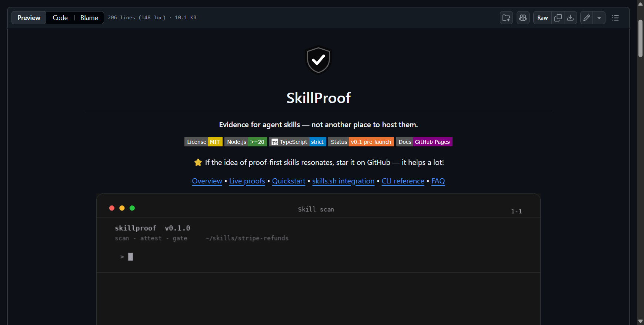644x325 pixels.
Task: Click the Node.js >=20 badge
Action: 246,142
